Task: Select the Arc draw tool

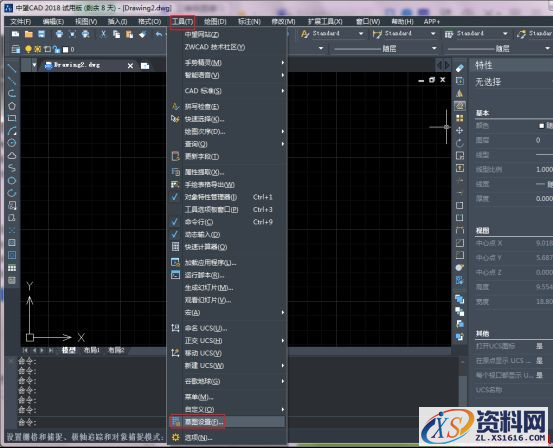Action: point(12,131)
